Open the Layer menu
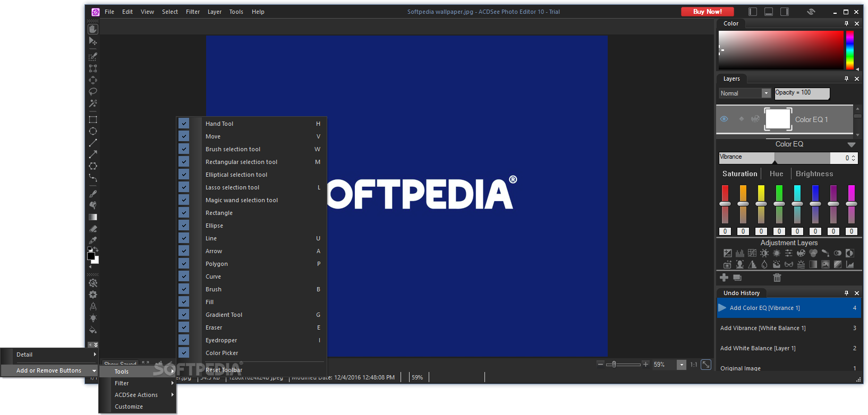 (215, 12)
